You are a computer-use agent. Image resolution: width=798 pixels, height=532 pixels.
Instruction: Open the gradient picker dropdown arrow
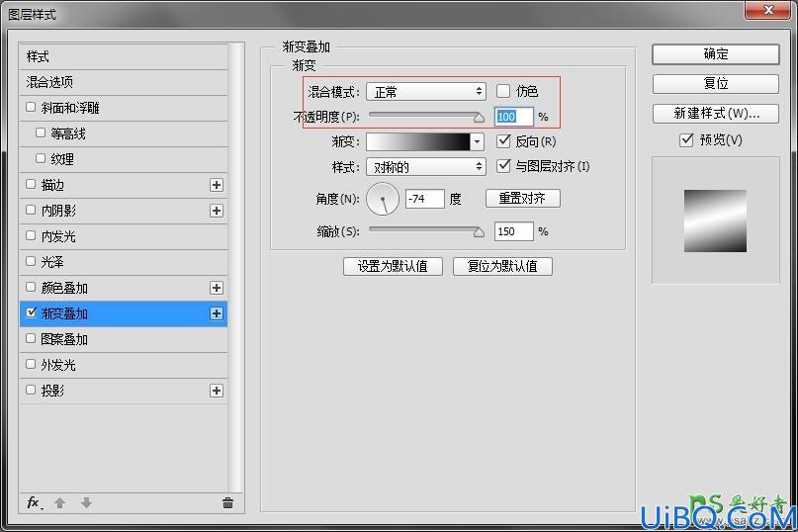477,141
